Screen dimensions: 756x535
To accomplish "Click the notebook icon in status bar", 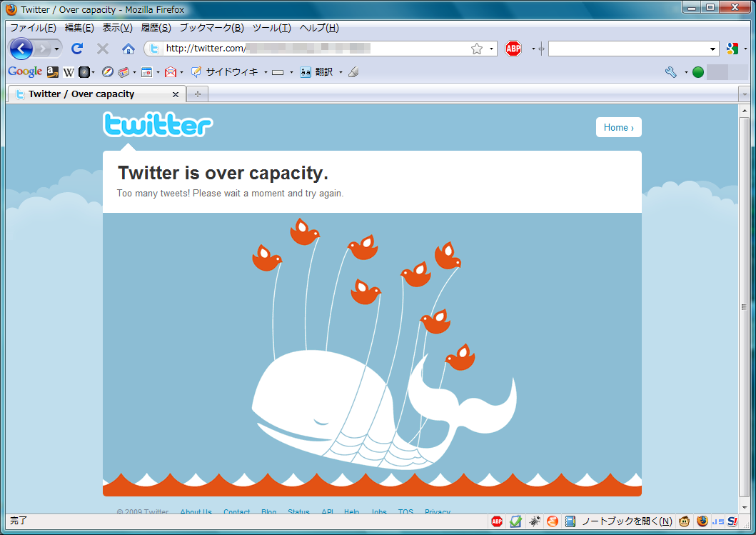I will 570,521.
